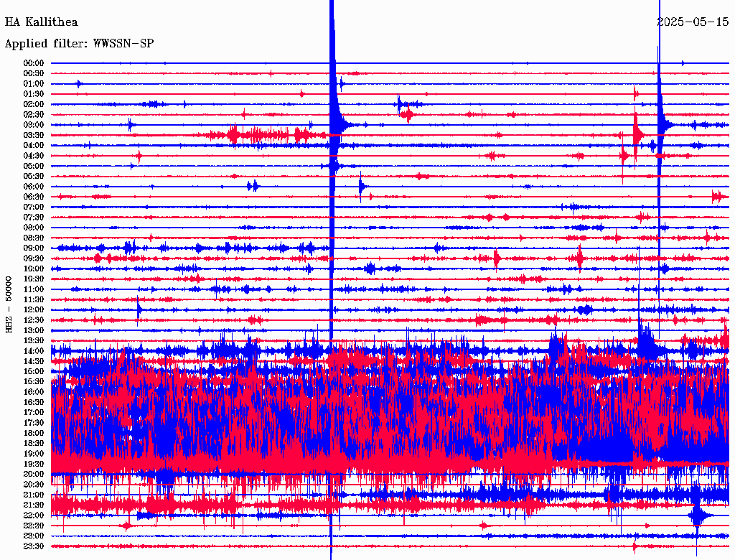
Task: Select the 23:00 time label
Action: point(34,536)
